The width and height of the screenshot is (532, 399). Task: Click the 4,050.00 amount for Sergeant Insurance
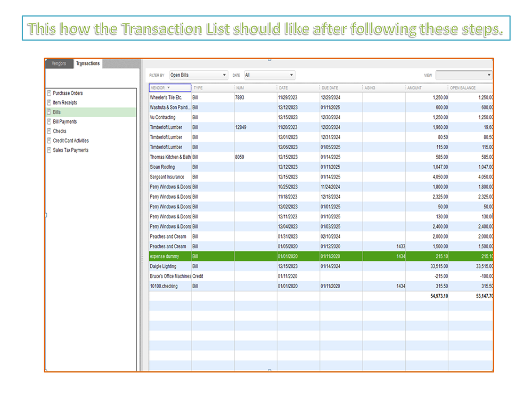coord(440,177)
